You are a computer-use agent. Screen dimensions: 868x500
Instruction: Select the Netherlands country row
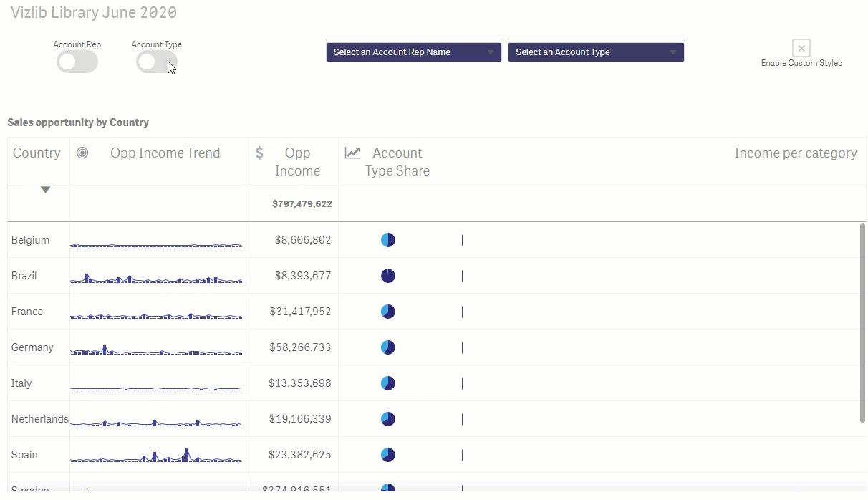[x=437, y=419]
